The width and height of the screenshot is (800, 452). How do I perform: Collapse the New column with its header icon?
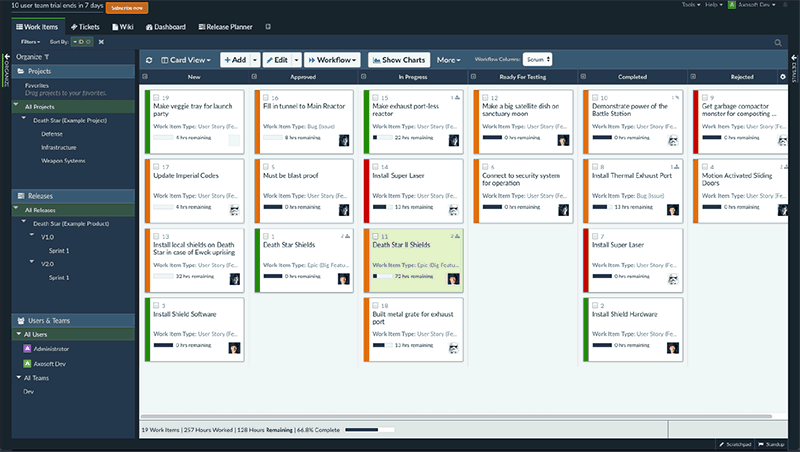(147, 76)
